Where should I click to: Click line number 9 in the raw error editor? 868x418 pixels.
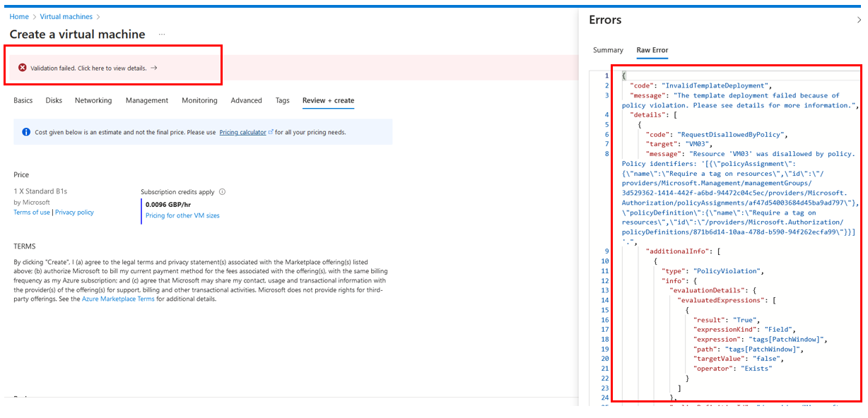pos(606,251)
